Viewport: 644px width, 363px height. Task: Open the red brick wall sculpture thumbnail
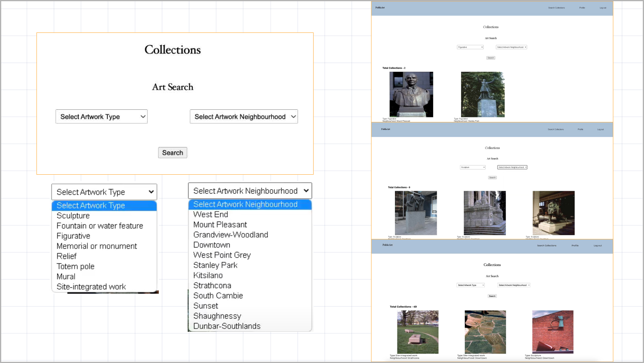click(x=553, y=332)
